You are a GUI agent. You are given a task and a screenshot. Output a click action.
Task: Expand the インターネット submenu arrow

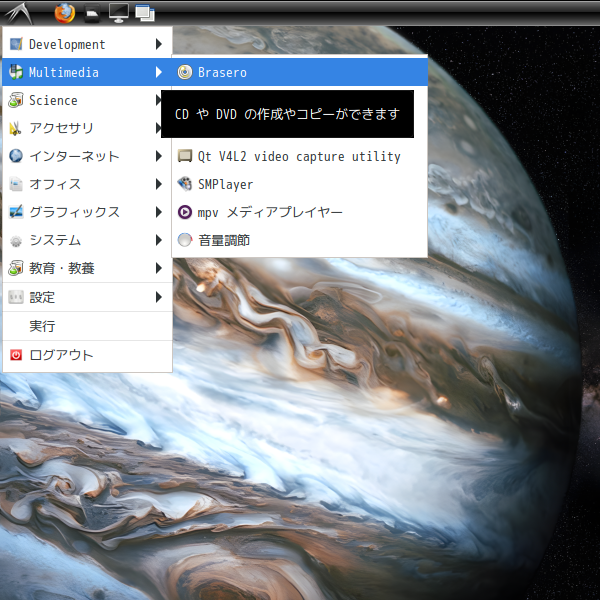click(x=159, y=156)
